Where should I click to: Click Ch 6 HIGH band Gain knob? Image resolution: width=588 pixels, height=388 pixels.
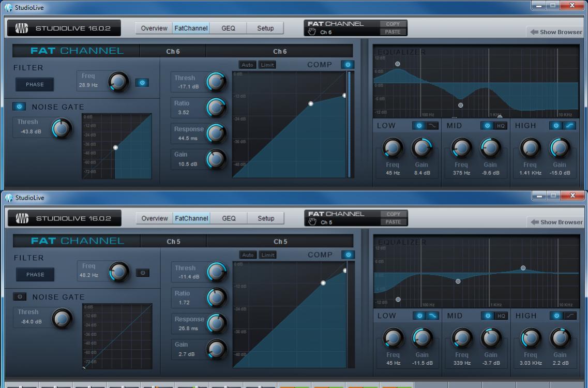(560, 148)
